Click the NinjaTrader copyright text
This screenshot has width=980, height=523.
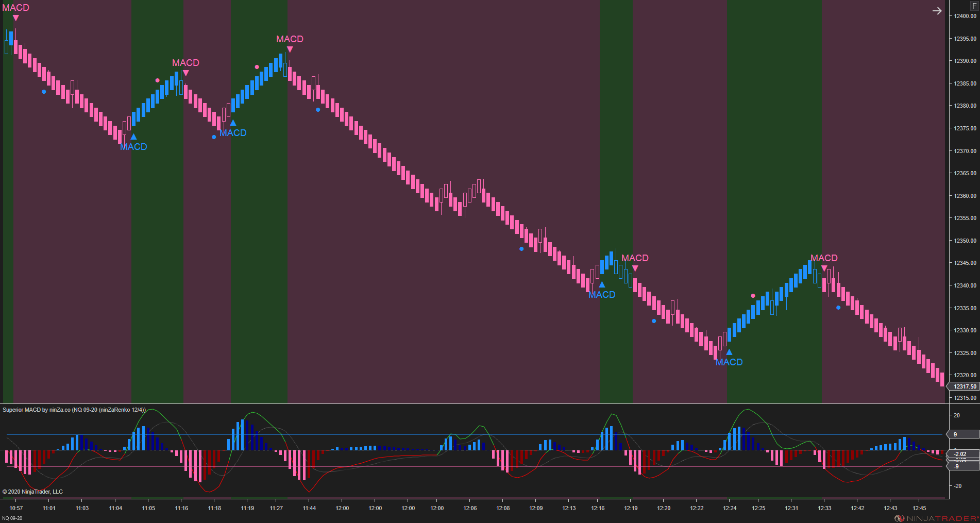click(x=32, y=492)
